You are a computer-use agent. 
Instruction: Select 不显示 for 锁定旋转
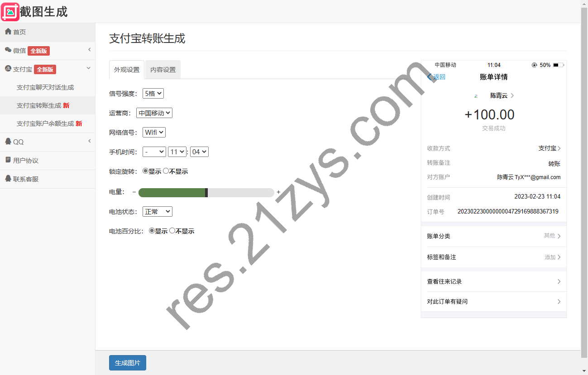pos(166,171)
